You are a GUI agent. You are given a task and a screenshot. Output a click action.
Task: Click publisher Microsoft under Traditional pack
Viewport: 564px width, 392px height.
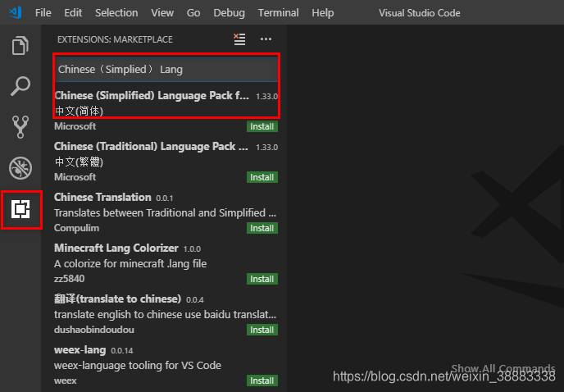pyautogui.click(x=75, y=177)
